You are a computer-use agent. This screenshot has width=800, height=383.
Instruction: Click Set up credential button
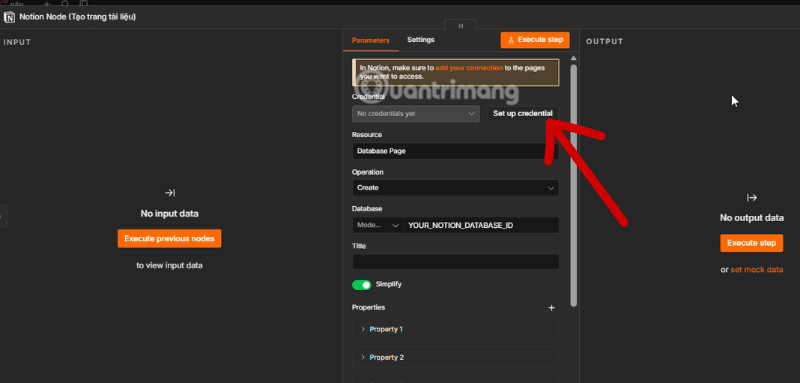point(522,113)
